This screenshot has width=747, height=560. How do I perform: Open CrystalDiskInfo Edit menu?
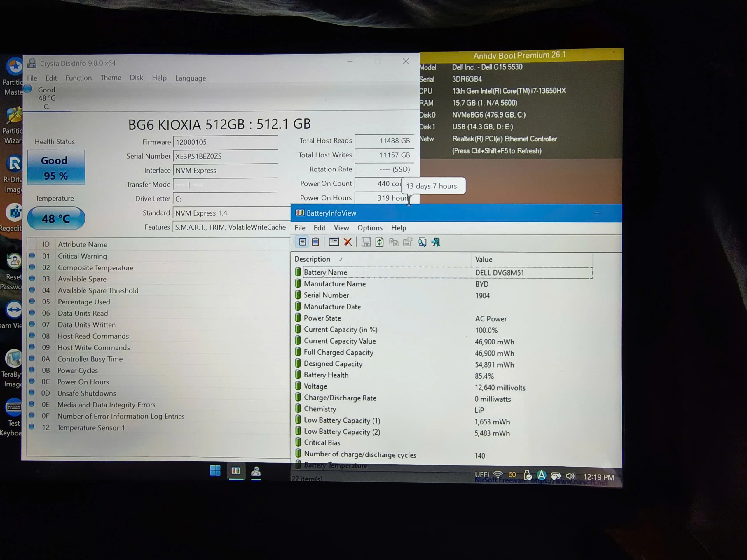(51, 78)
